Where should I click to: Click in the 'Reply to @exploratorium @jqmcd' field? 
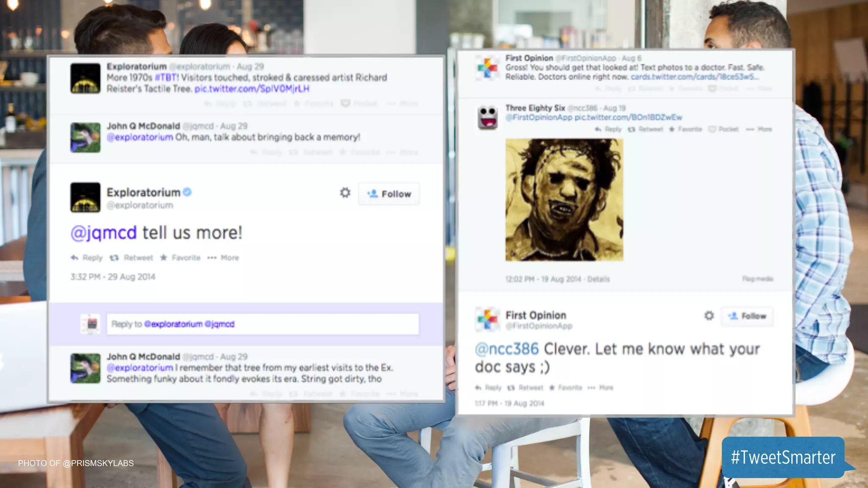click(x=262, y=324)
